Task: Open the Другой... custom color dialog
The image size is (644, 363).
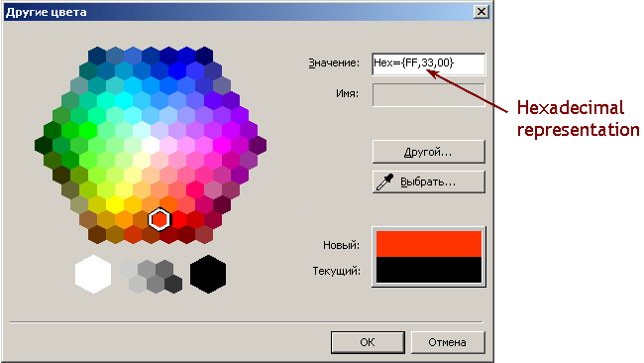Action: click(x=428, y=152)
